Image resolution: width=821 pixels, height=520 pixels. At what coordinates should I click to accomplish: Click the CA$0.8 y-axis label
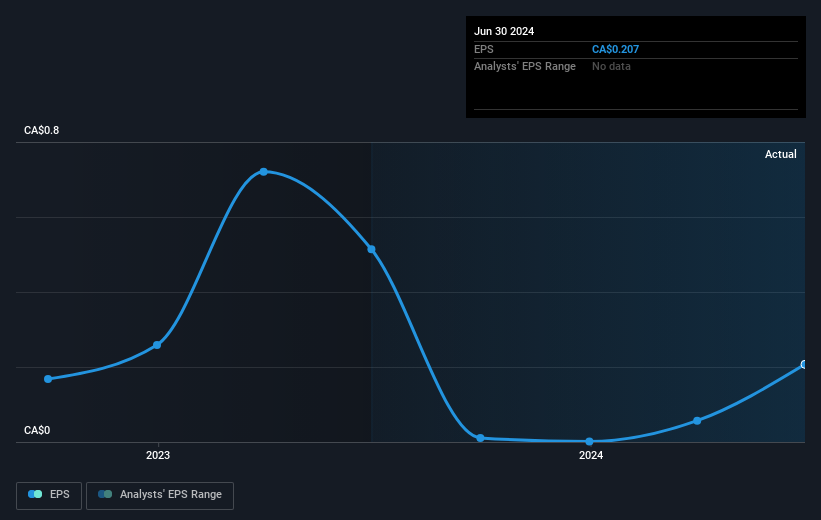click(x=41, y=130)
